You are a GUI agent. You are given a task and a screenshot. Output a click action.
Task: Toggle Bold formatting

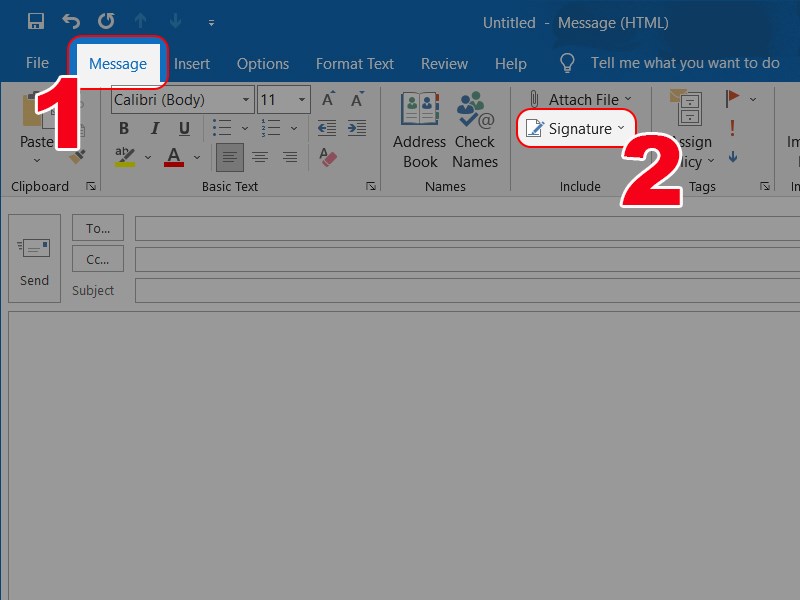pyautogui.click(x=123, y=128)
